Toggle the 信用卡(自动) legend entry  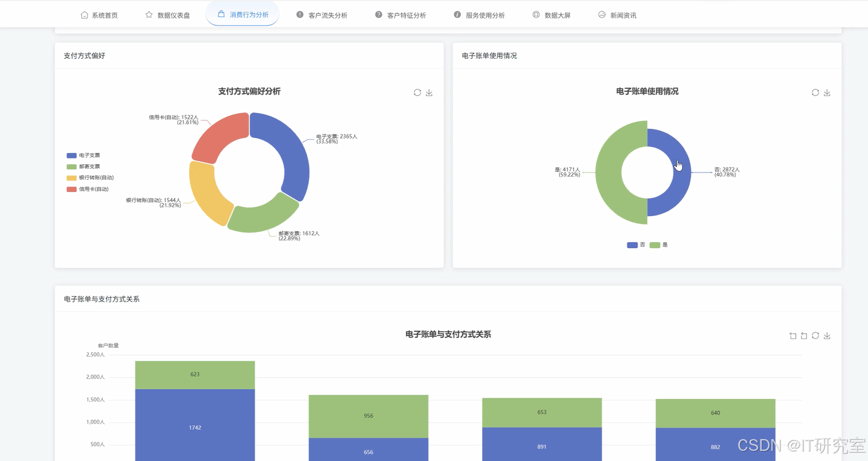(x=88, y=189)
